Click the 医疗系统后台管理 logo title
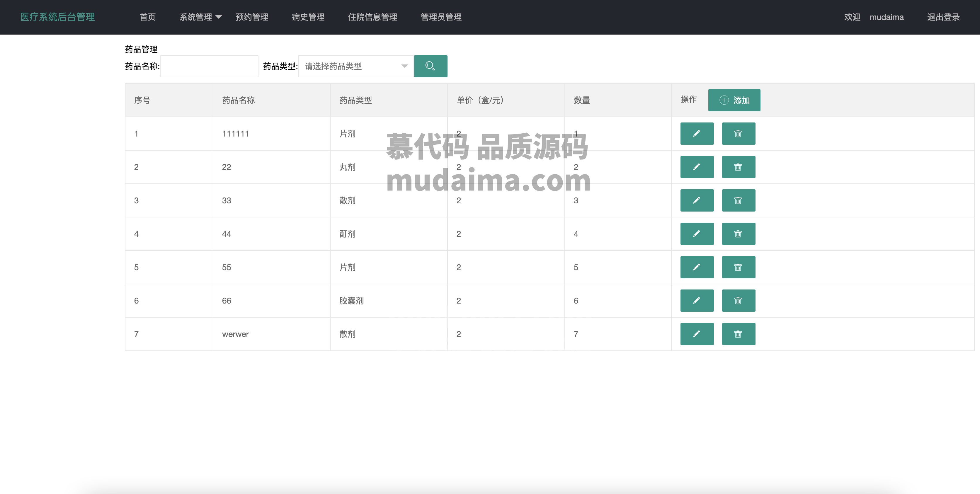Viewport: 980px width, 494px height. (x=57, y=17)
